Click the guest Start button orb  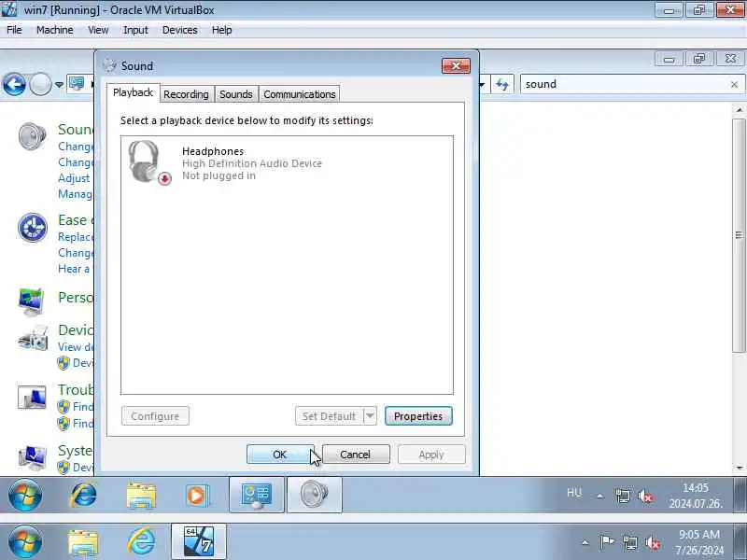pyautogui.click(x=25, y=496)
